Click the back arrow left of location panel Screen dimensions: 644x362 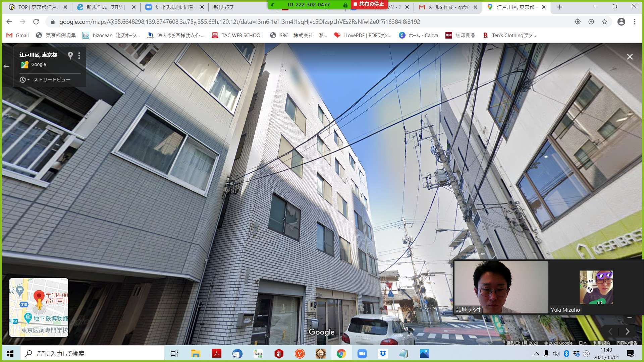point(6,66)
